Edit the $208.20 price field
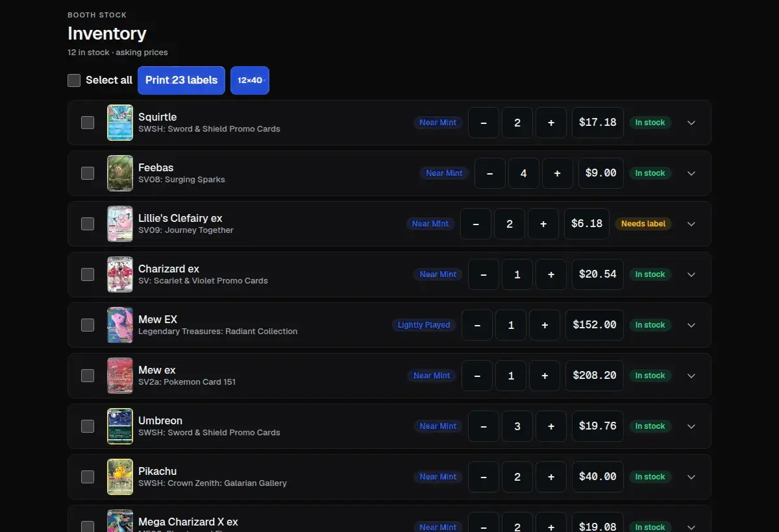 coord(595,376)
